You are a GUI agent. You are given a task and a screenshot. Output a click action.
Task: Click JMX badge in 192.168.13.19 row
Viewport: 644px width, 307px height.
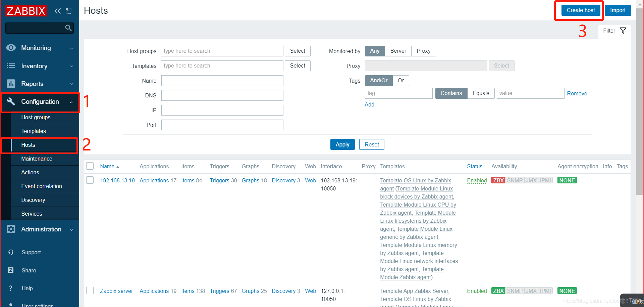531,180
